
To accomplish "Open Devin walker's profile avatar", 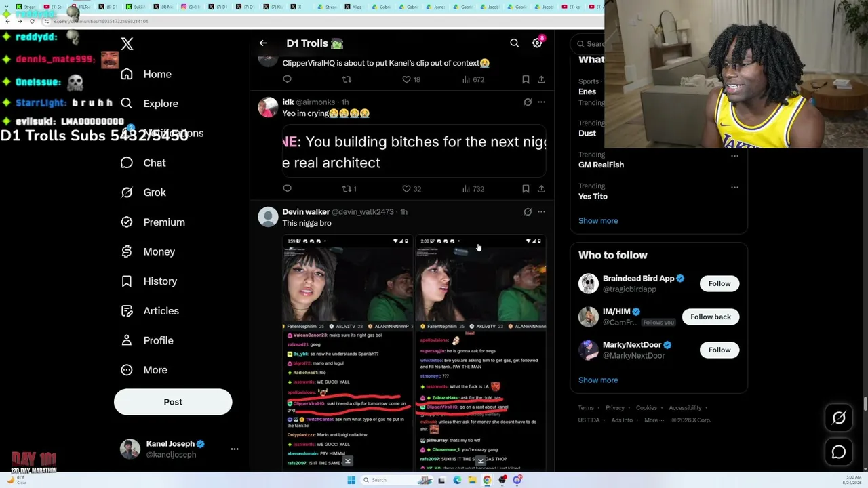I will tap(268, 217).
